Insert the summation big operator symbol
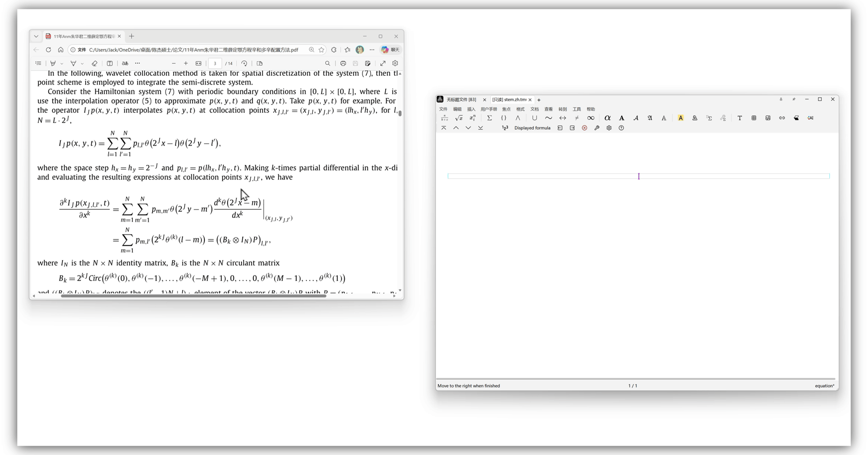 click(x=489, y=118)
